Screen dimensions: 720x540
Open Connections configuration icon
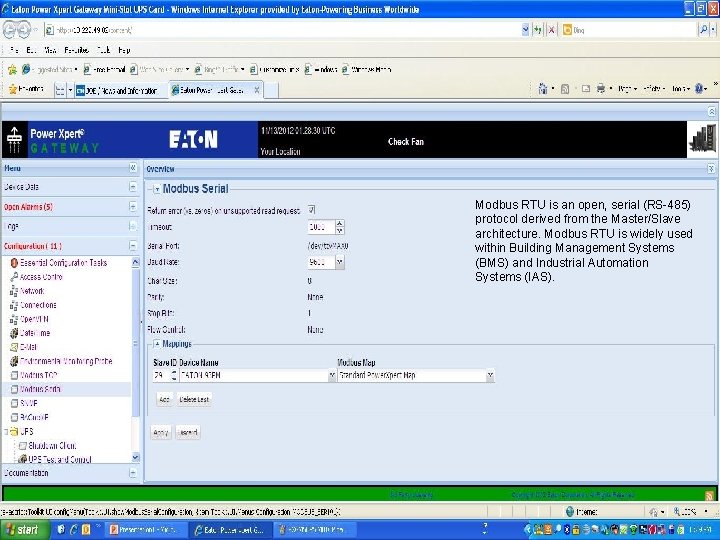(x=14, y=305)
